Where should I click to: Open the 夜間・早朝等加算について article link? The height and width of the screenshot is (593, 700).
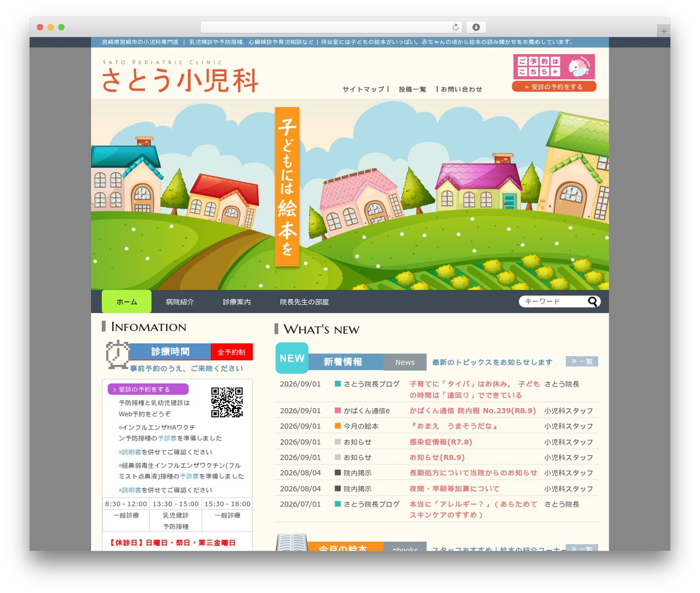point(454,489)
